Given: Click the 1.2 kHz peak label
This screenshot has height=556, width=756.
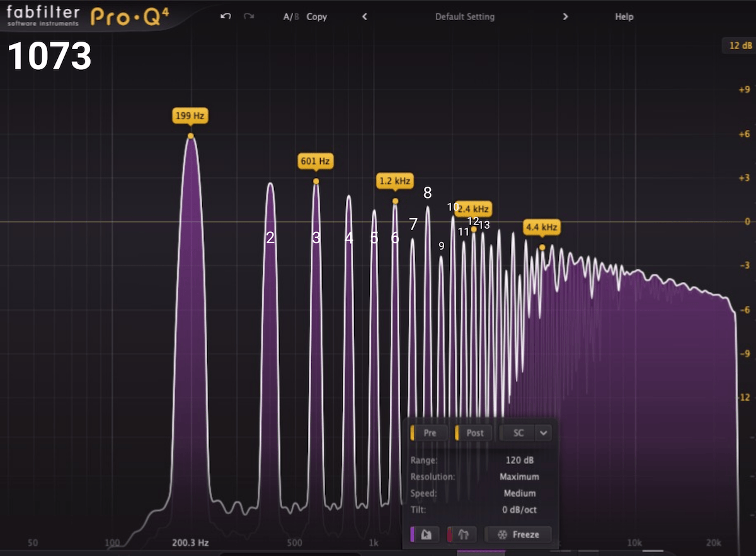Looking at the screenshot, I should pyautogui.click(x=395, y=181).
